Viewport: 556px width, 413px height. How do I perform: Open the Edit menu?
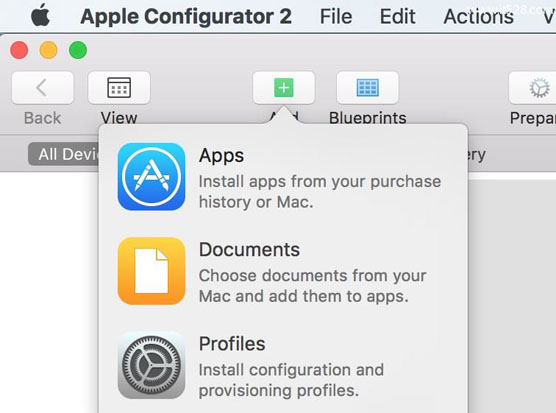coord(397,16)
